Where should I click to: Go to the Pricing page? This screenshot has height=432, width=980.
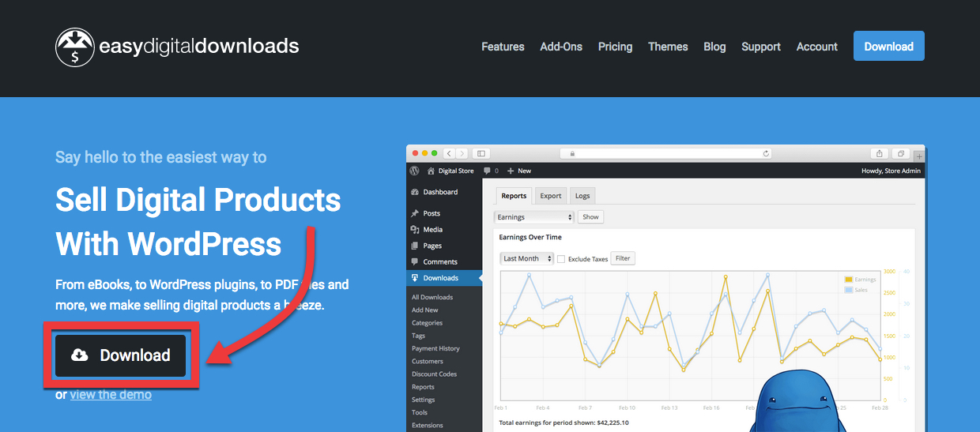click(615, 47)
